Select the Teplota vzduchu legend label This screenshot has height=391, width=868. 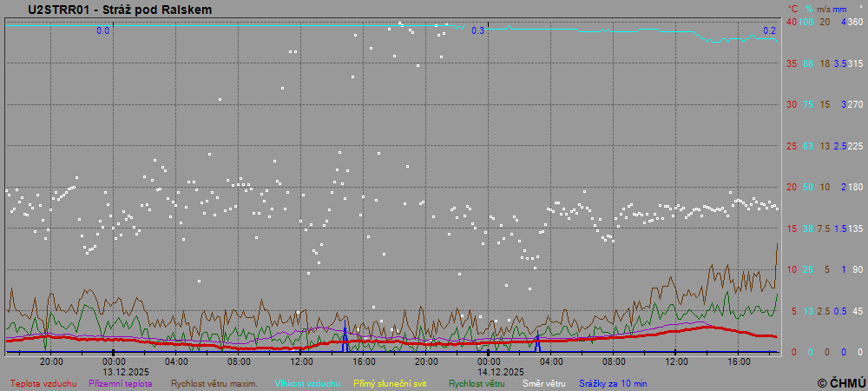coord(43,383)
